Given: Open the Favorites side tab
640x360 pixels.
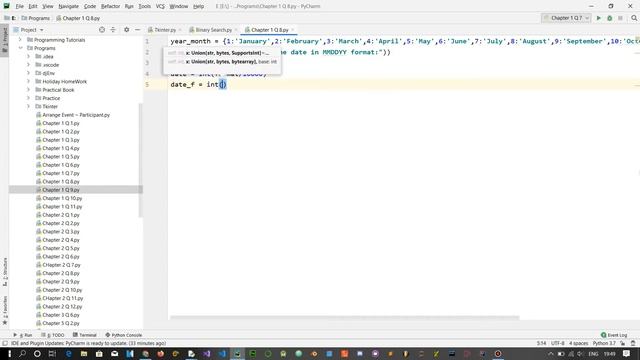Looking at the screenshot, I should (x=4, y=310).
